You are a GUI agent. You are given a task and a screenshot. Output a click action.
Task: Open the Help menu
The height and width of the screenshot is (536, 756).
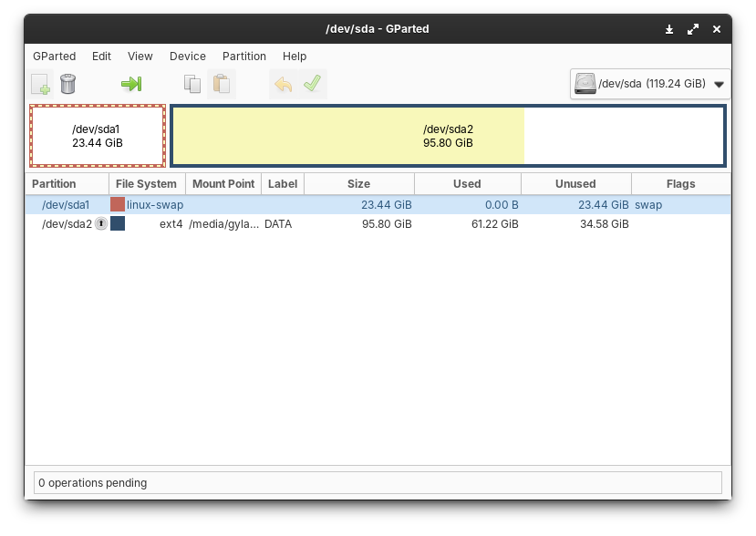295,57
